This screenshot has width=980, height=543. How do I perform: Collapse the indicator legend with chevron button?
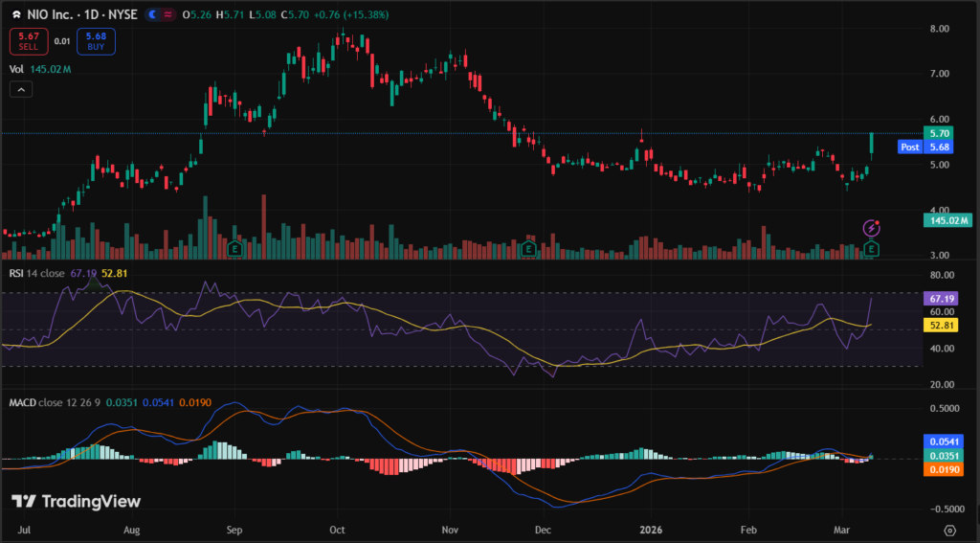21,89
